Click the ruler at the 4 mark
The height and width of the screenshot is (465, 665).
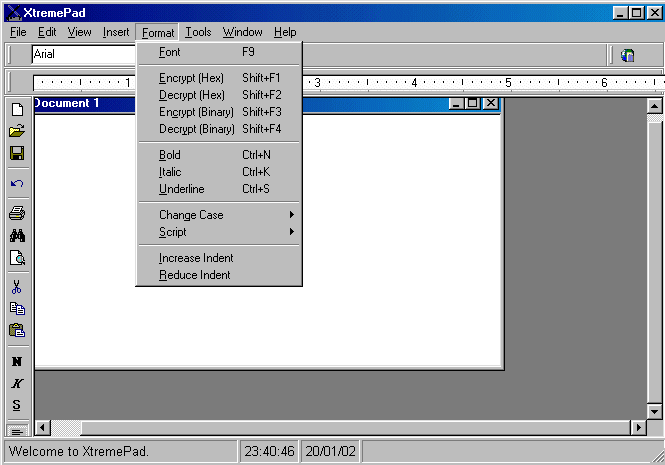pyautogui.click(x=414, y=83)
